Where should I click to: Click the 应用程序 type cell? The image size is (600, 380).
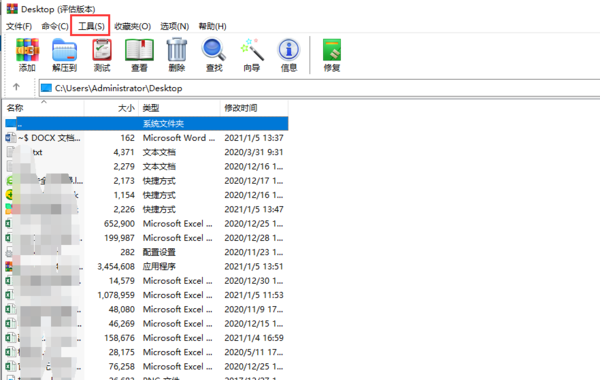[x=159, y=266]
